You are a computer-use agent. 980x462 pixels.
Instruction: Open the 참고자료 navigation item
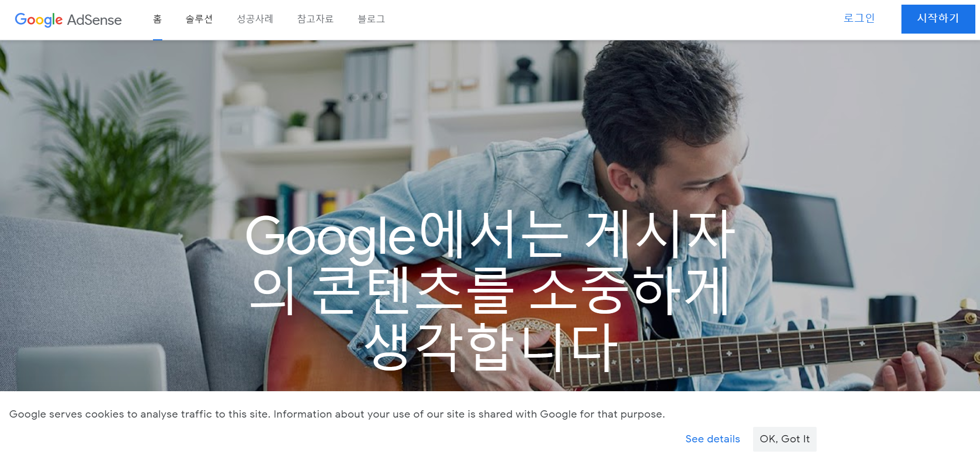(315, 19)
